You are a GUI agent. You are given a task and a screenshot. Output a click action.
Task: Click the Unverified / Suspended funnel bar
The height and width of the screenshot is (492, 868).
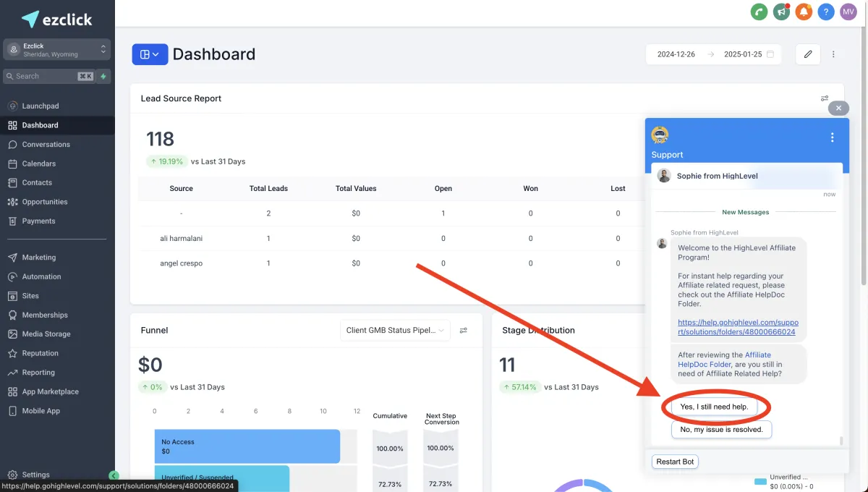point(222,478)
